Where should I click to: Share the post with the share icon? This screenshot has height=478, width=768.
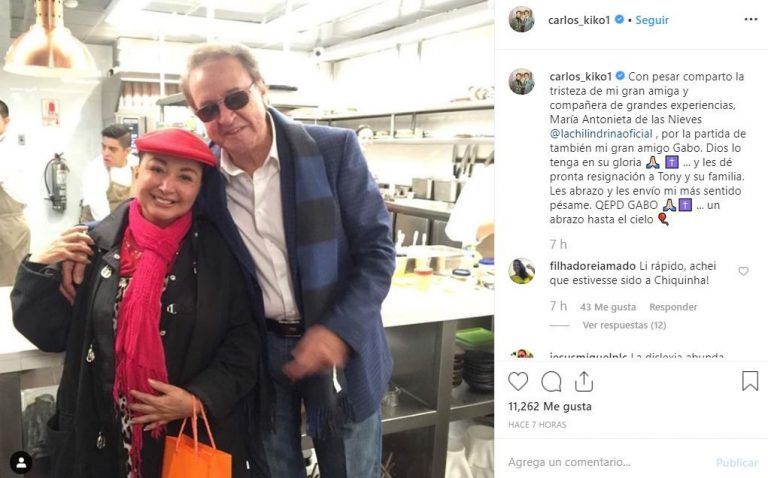click(x=584, y=381)
